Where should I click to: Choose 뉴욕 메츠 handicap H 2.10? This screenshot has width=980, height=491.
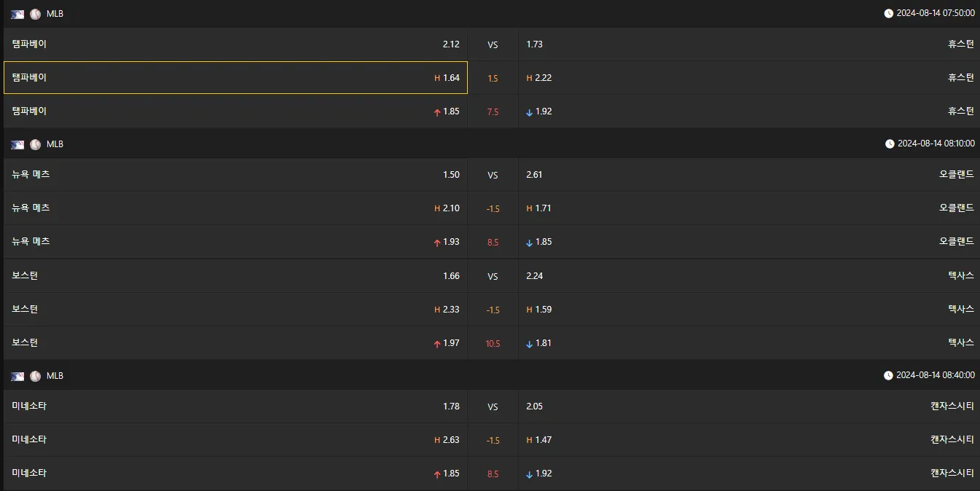pyautogui.click(x=235, y=208)
